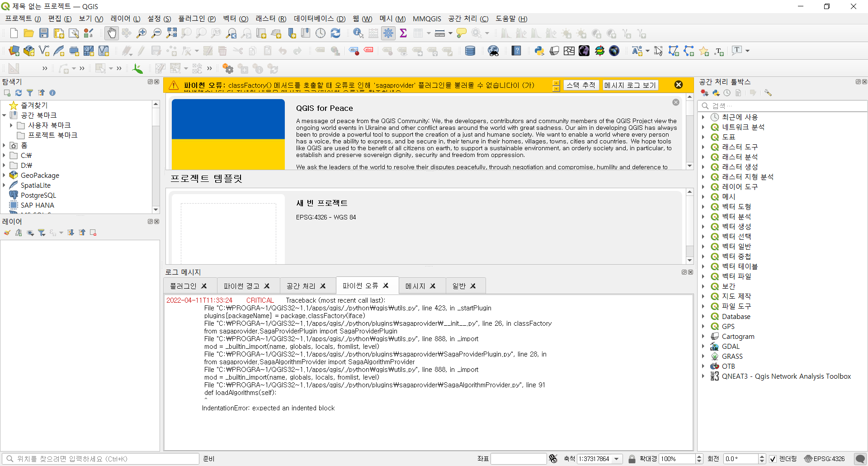Click the map tips speech bubble icon
The image size is (868, 466).
coord(461,33)
